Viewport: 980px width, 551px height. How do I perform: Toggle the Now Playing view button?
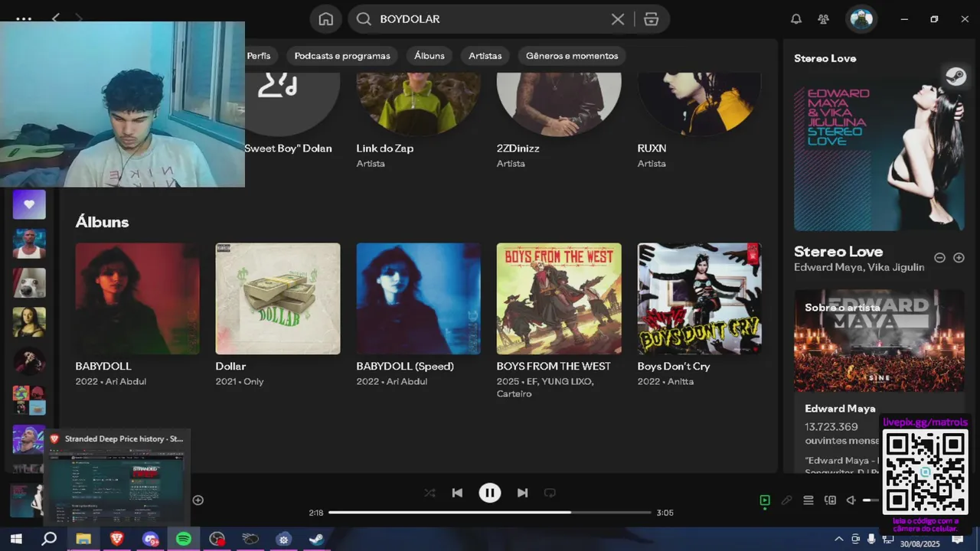pyautogui.click(x=765, y=500)
